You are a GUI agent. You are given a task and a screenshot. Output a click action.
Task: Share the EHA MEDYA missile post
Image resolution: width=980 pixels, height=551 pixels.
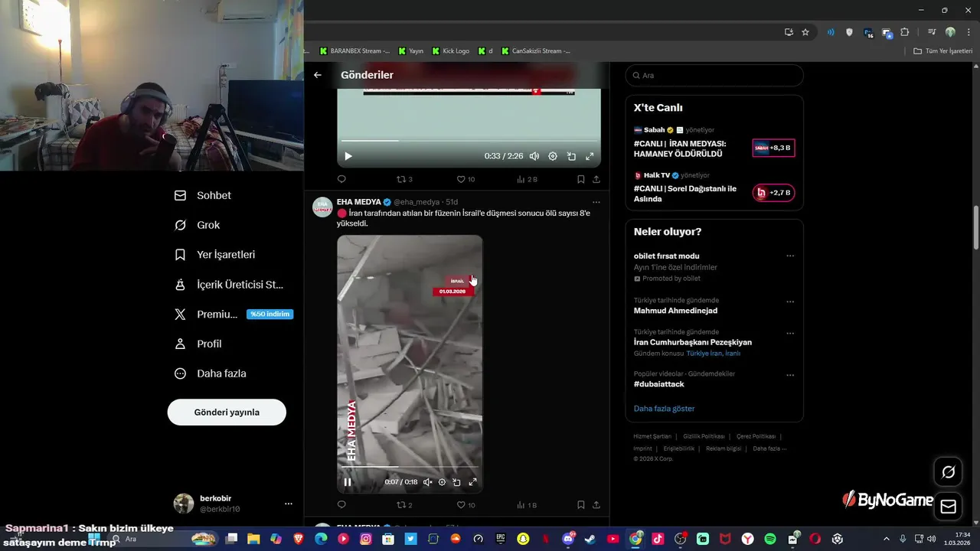(x=596, y=505)
